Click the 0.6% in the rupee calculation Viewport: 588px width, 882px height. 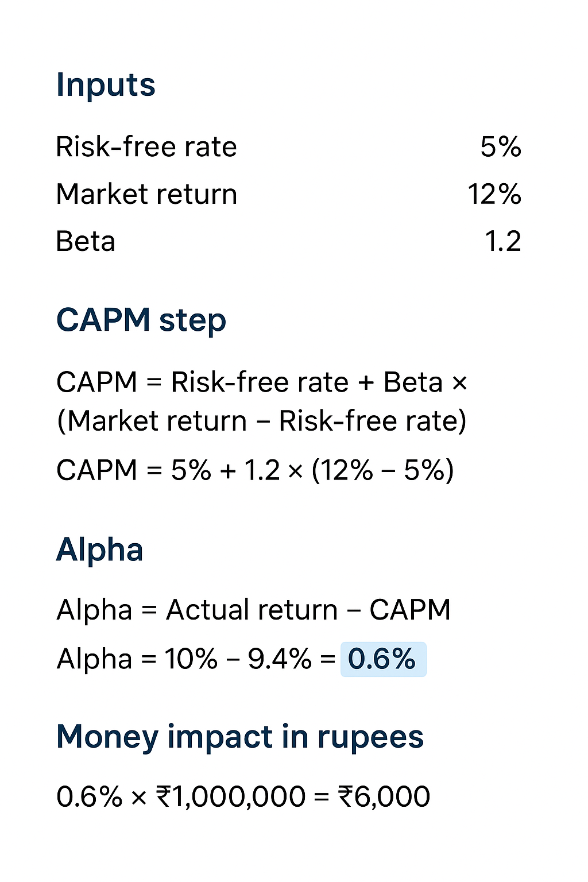90,797
